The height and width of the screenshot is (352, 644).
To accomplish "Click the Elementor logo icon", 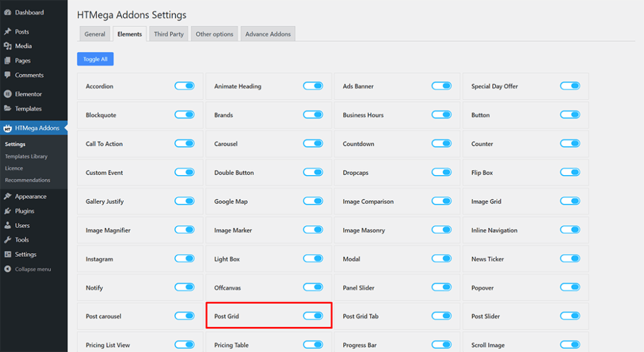I will pyautogui.click(x=8, y=94).
